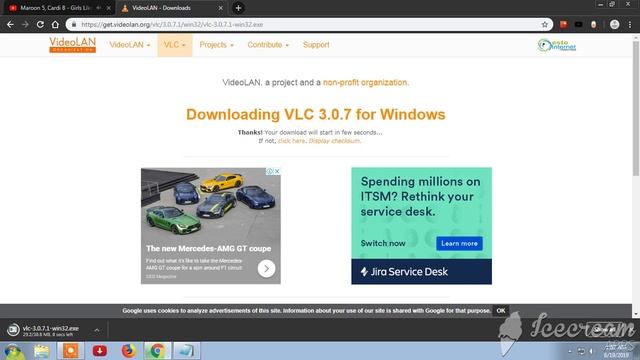Close the Mercedes-AMG ad with X

(277, 171)
